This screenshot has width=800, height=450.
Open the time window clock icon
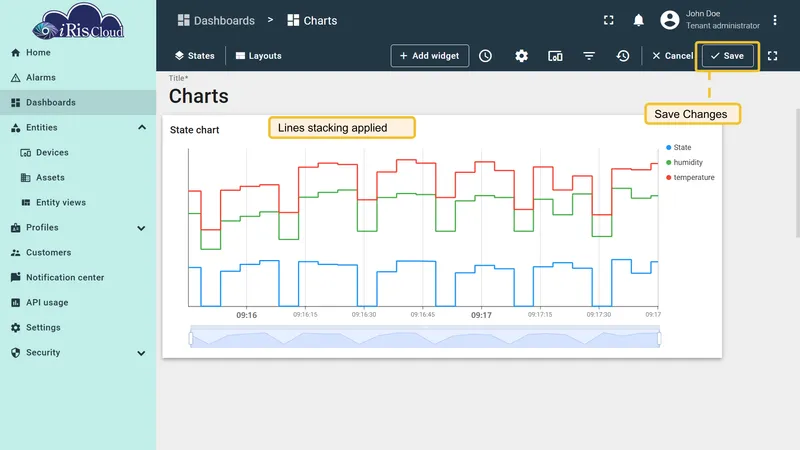point(485,56)
